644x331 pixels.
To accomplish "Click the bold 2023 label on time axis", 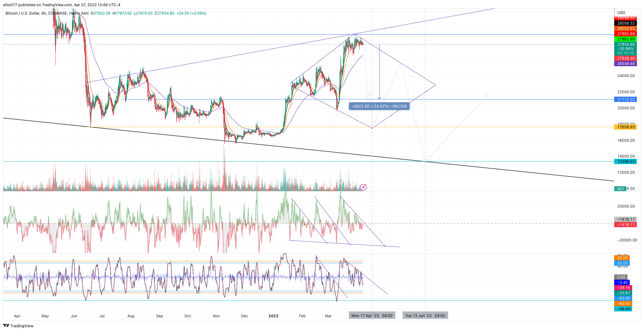I will click(x=273, y=316).
